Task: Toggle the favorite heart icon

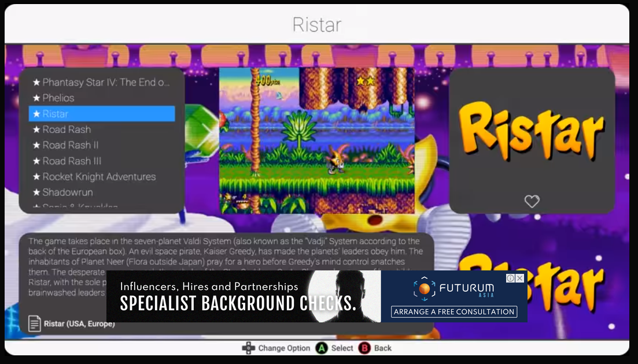Action: click(x=532, y=201)
